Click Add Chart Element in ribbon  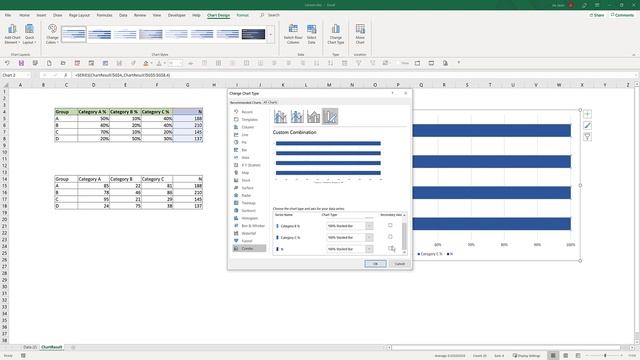point(12,34)
